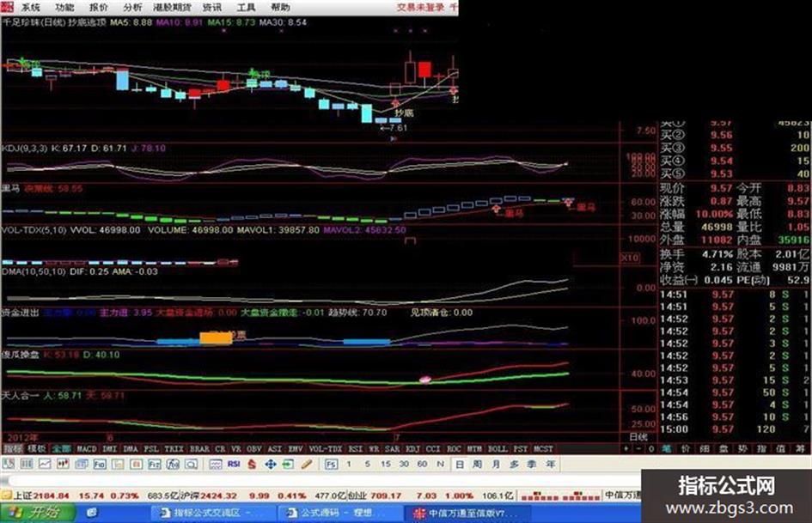Switch indicator to BOLL
The height and width of the screenshot is (523, 812).
coord(498,448)
